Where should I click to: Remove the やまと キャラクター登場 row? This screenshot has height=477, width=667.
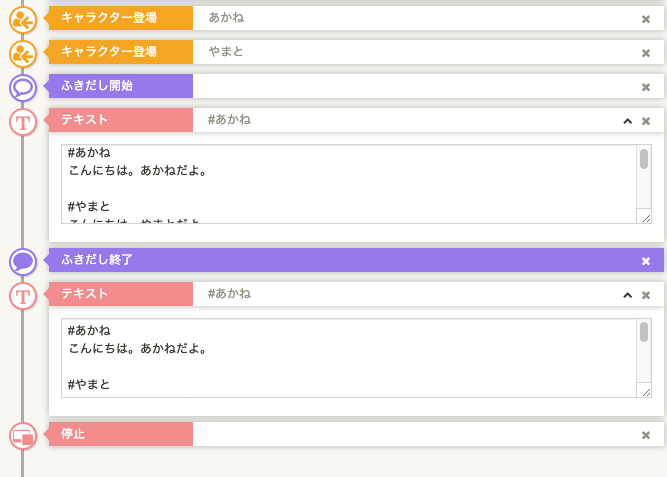[646, 53]
